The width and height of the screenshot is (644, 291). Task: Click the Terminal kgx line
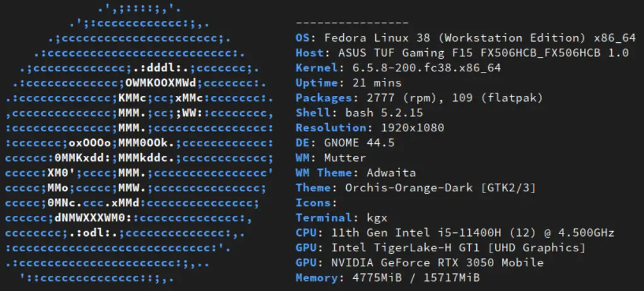coord(341,218)
